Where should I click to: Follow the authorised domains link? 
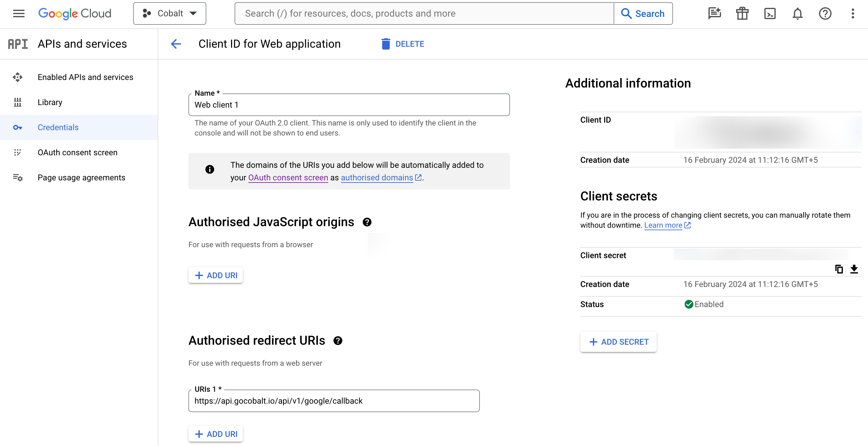(377, 178)
